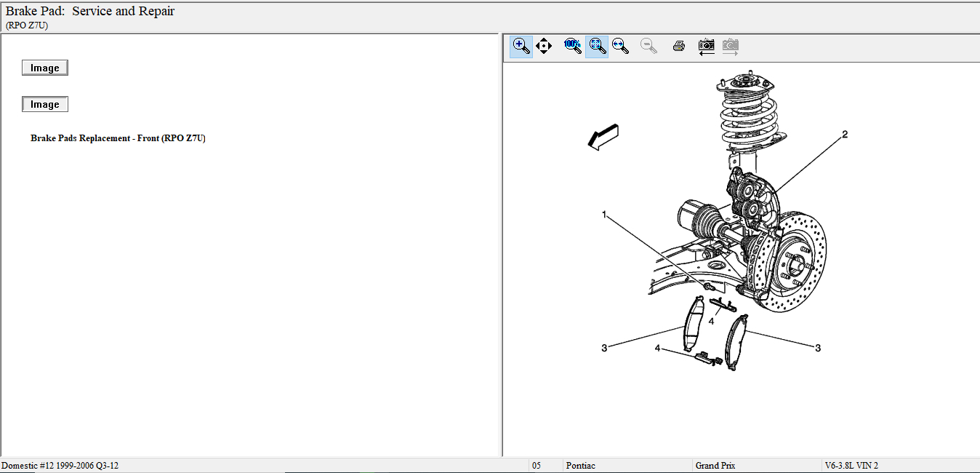Click the 'V6-3.8L VIN 2' engine cell

tap(851, 466)
